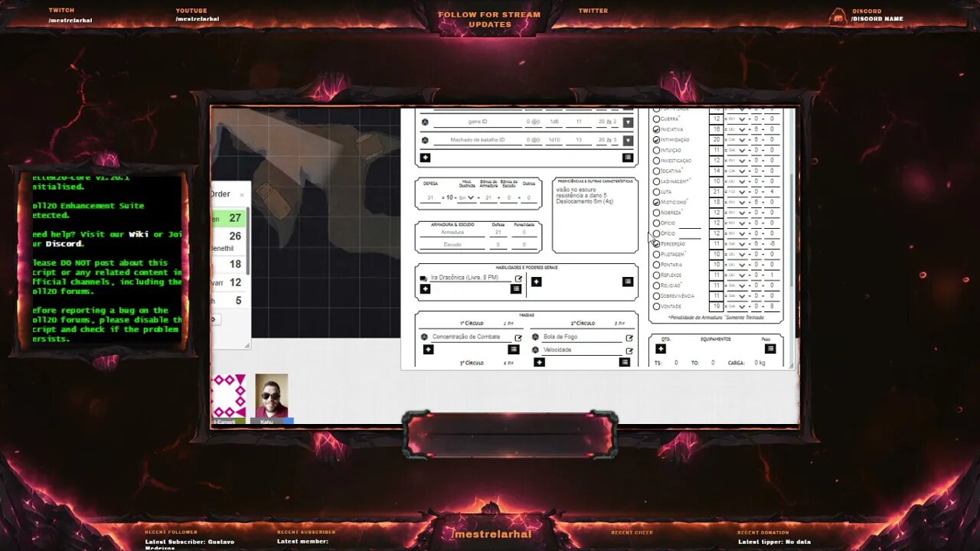This screenshot has height=551, width=980.
Task: Open list options below Ira Dracônica
Action: click(x=515, y=289)
